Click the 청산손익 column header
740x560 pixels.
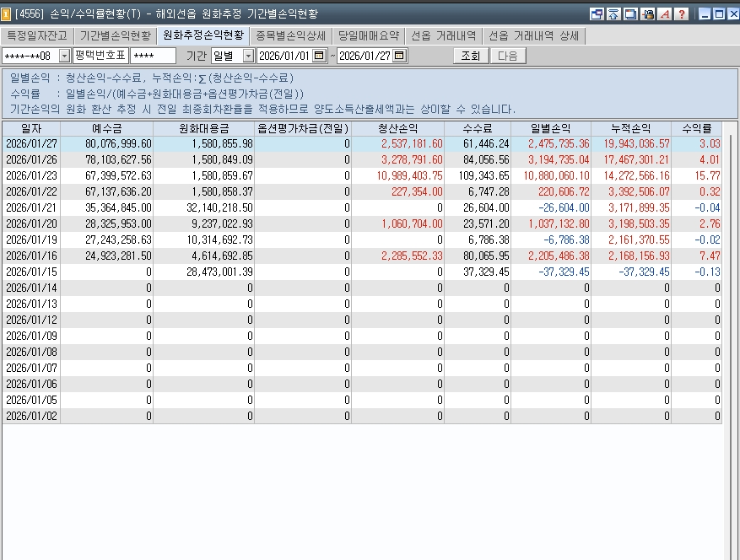tap(397, 128)
